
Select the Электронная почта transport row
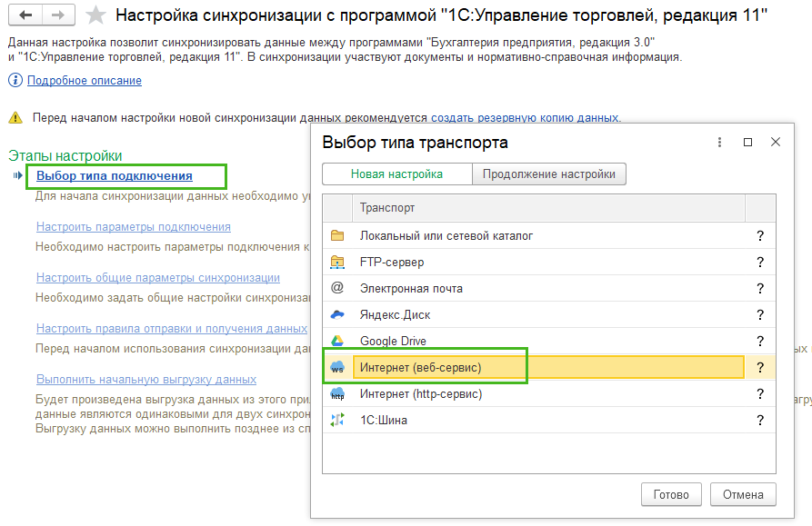click(549, 289)
